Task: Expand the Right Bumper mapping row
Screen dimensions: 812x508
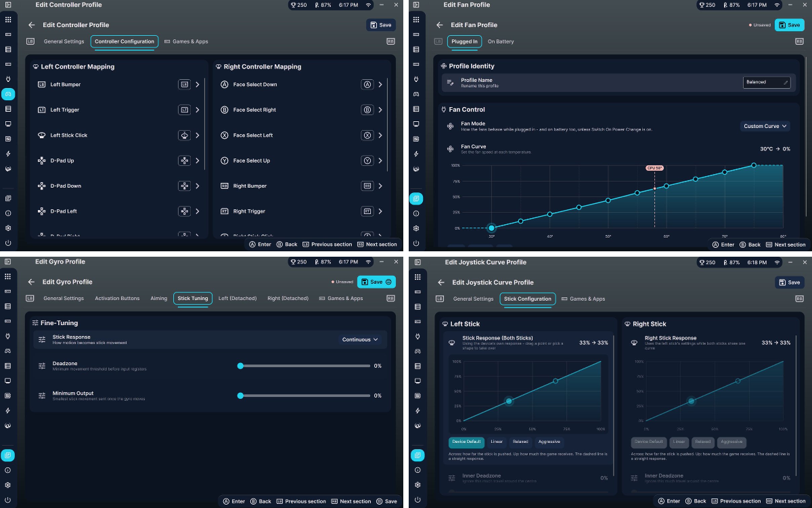Action: pyautogui.click(x=301, y=186)
